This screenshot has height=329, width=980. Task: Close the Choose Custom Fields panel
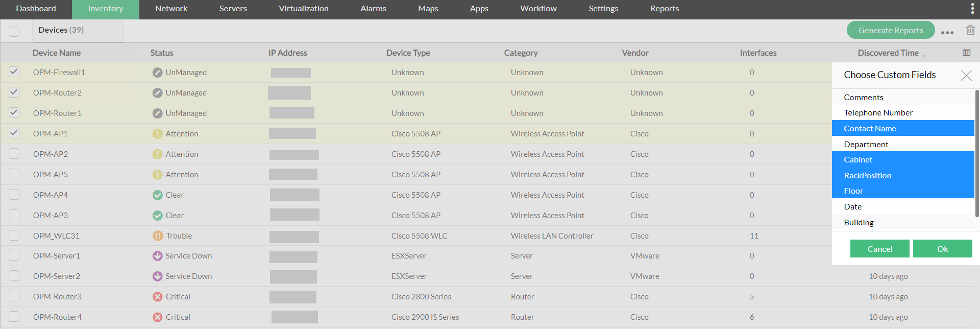pos(966,76)
